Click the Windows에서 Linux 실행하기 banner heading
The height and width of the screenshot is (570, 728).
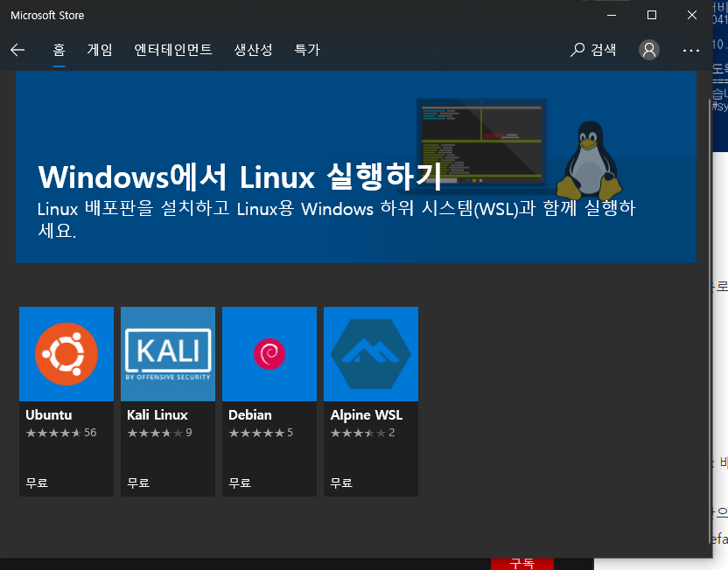pyautogui.click(x=240, y=177)
